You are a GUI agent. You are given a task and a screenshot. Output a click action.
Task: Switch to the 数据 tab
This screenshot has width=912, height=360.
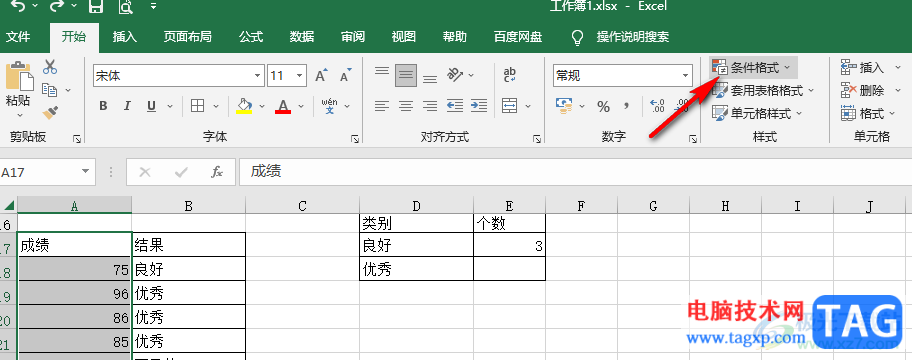[302, 37]
